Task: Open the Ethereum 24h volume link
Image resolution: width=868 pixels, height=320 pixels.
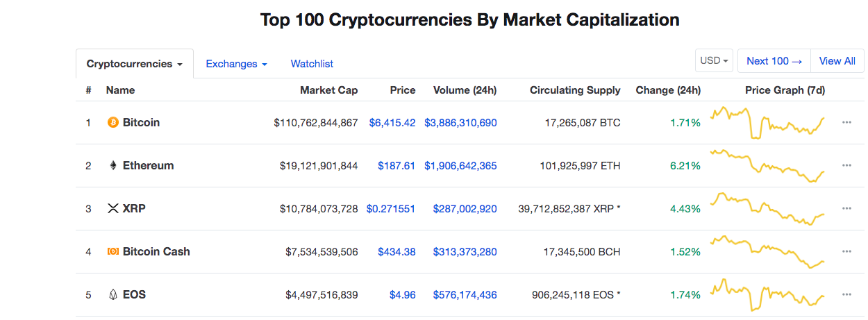Action: [x=460, y=166]
